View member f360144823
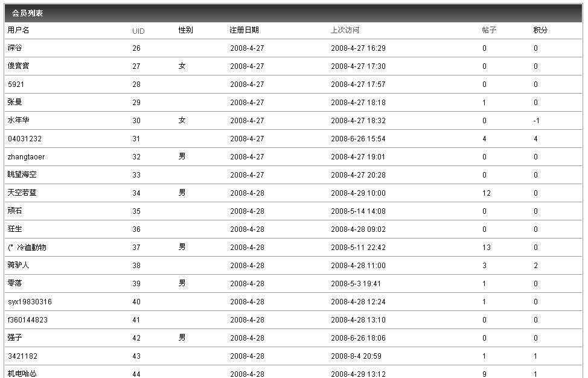This screenshot has height=378, width=588. [28, 320]
